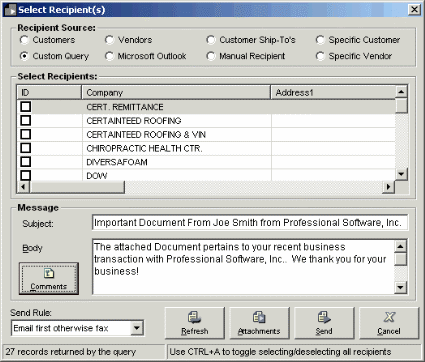Click Body text area scroll down arrow
The height and width of the screenshot is (362, 425).
[401, 288]
